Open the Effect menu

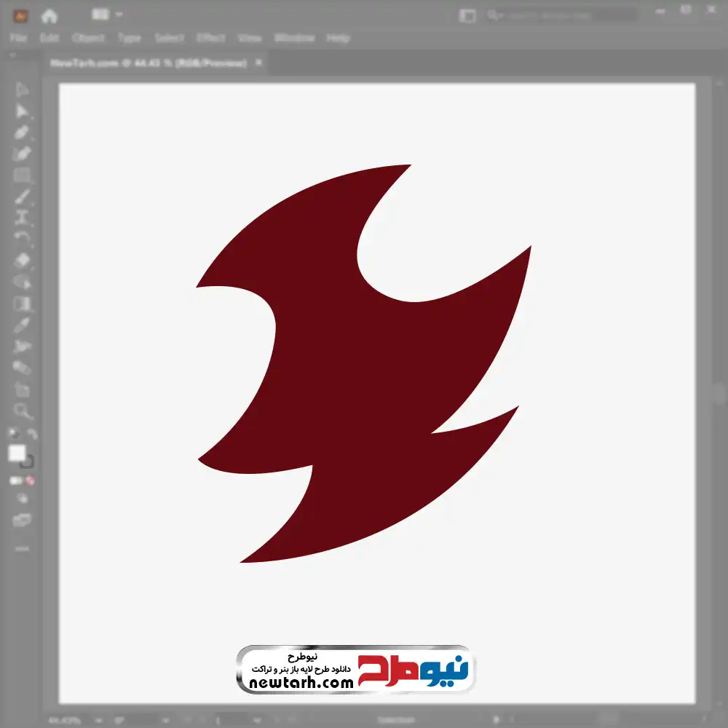211,38
